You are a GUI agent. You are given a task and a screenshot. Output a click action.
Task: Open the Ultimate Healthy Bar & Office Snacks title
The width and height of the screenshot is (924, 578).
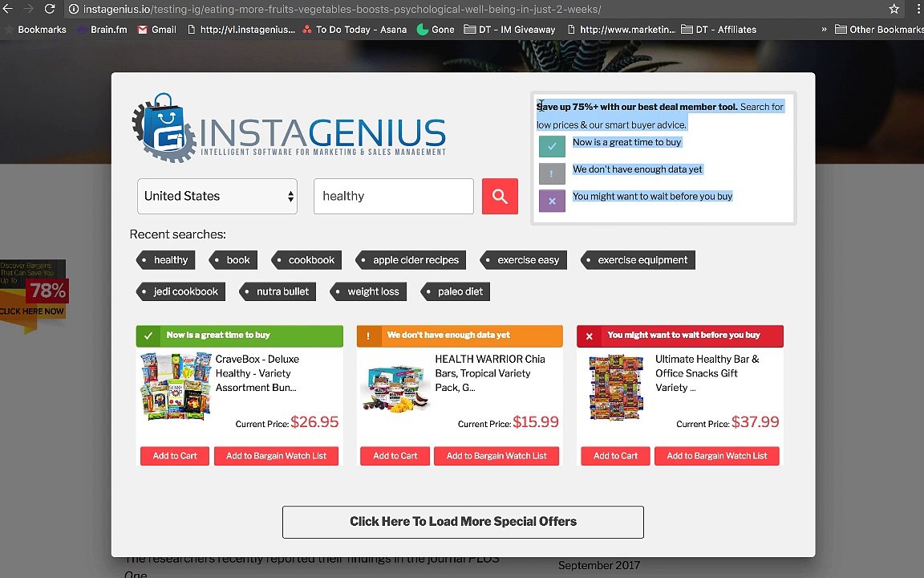pos(707,373)
